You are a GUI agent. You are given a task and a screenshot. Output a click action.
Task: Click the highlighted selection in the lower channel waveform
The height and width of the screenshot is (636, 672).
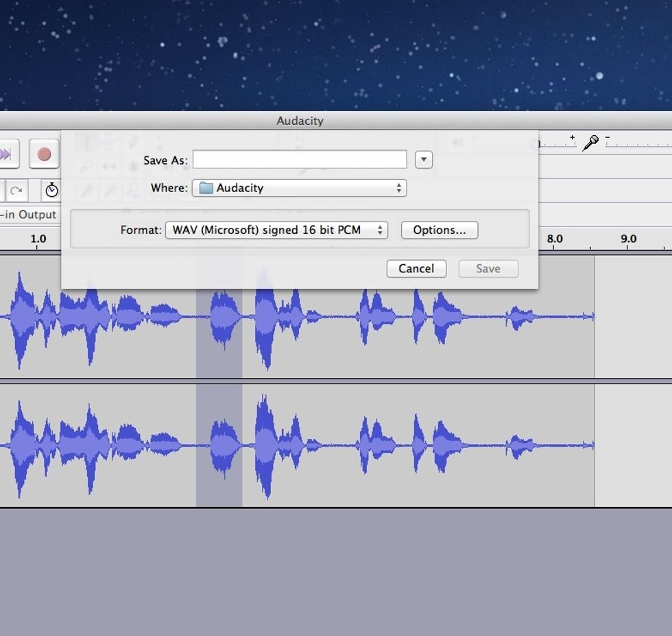[x=219, y=445]
